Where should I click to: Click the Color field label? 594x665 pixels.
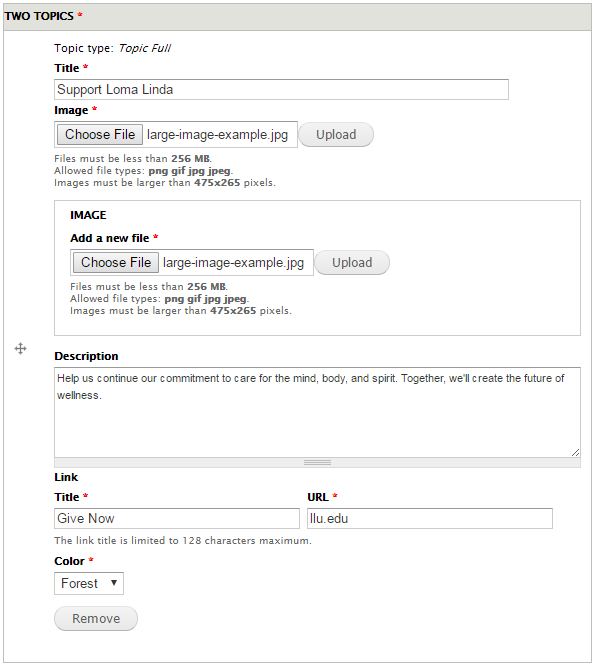pos(70,561)
